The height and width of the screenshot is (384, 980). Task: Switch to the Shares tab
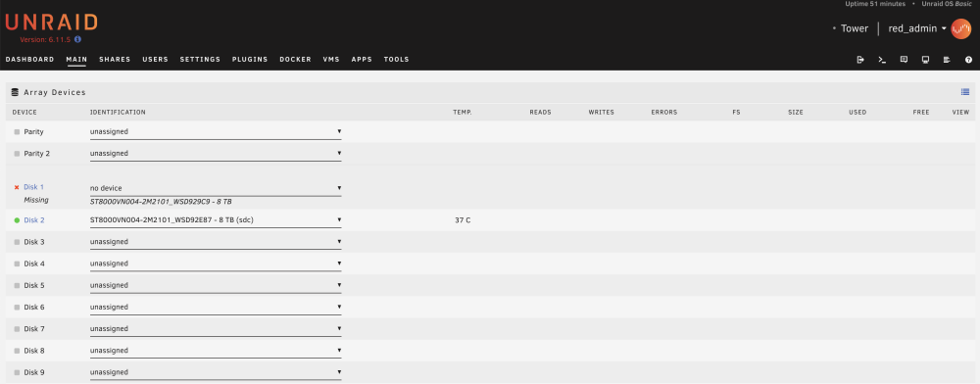click(115, 60)
